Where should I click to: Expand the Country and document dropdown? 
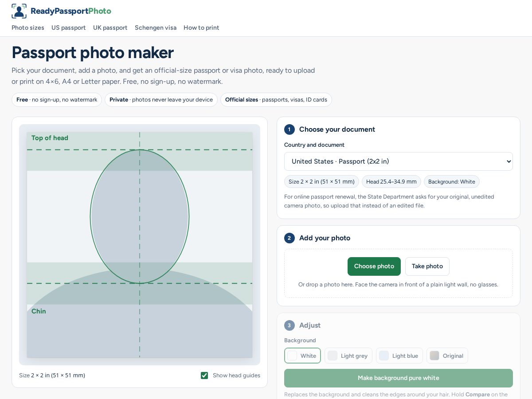pos(399,161)
